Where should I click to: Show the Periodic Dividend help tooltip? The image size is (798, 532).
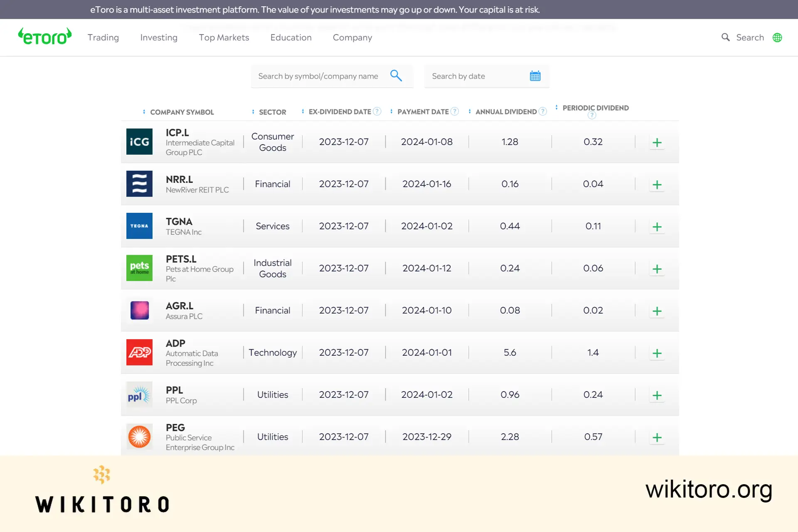click(591, 115)
